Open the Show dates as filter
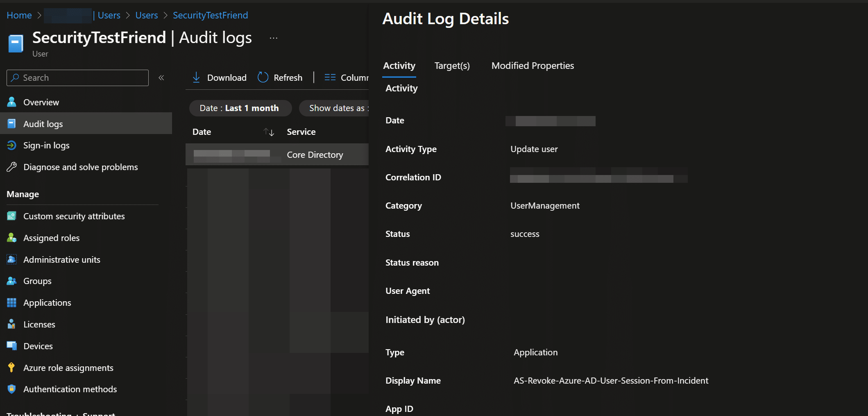 pos(336,108)
